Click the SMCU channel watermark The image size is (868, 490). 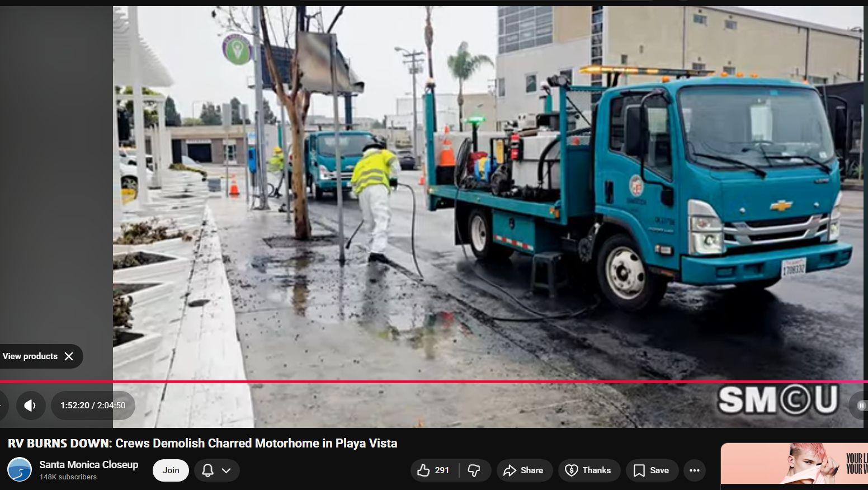(x=777, y=400)
